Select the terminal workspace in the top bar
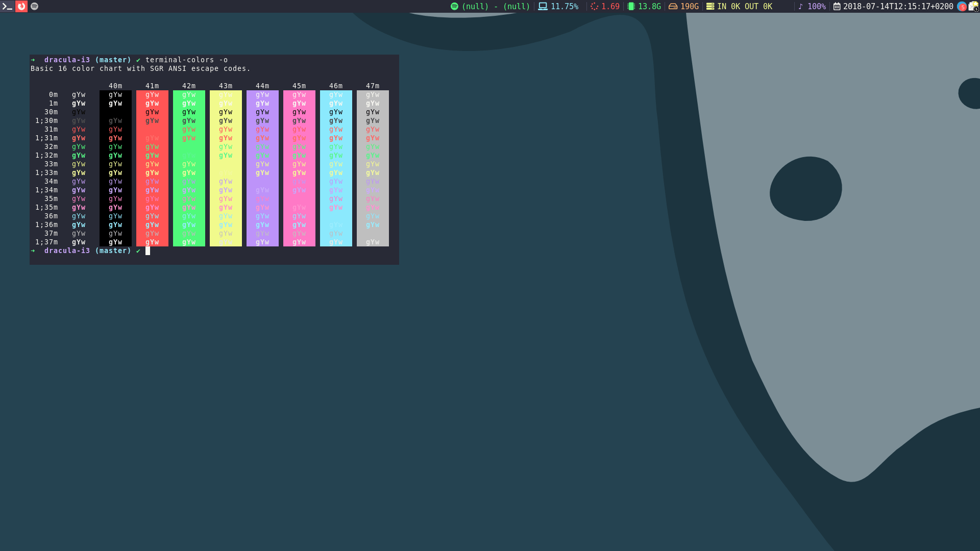This screenshot has width=980, height=551. pyautogui.click(x=7, y=7)
